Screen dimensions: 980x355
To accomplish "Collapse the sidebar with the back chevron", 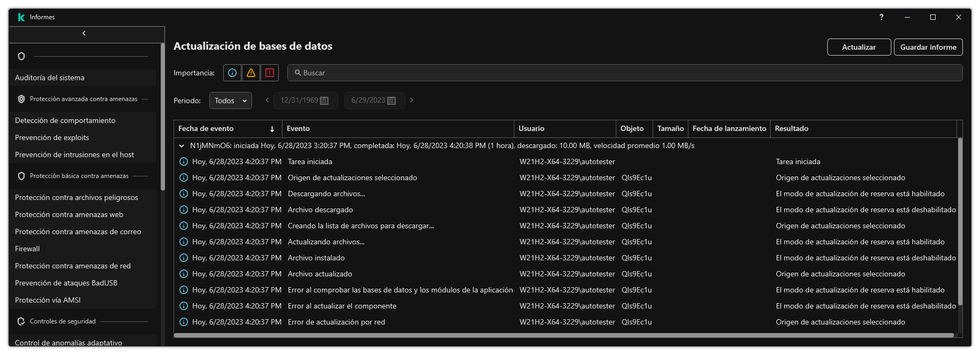I will (84, 33).
